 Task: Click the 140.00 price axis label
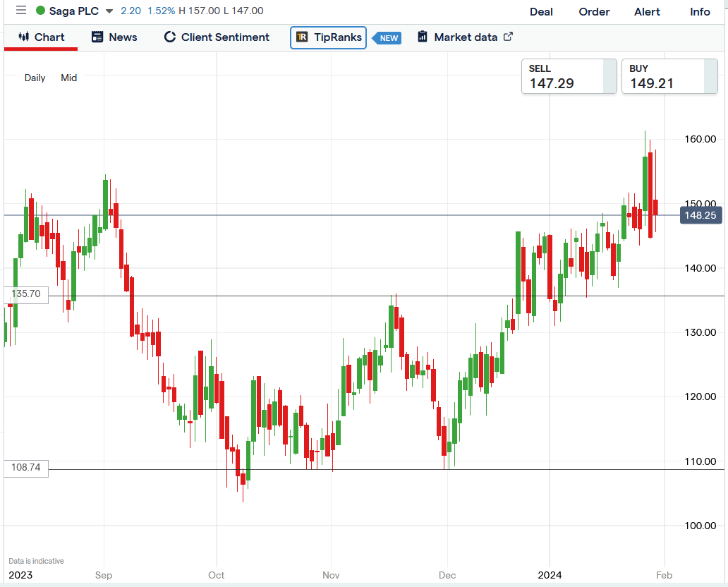coord(700,268)
